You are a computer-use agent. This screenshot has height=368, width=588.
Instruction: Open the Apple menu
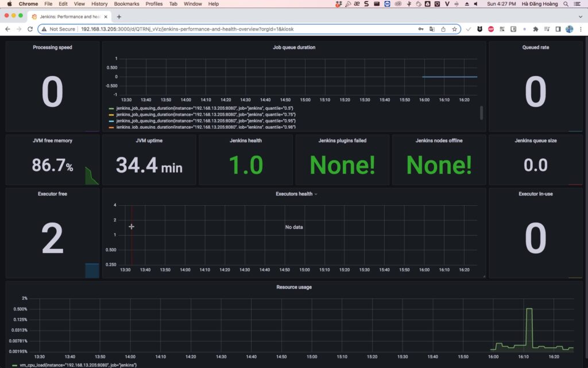tap(9, 4)
